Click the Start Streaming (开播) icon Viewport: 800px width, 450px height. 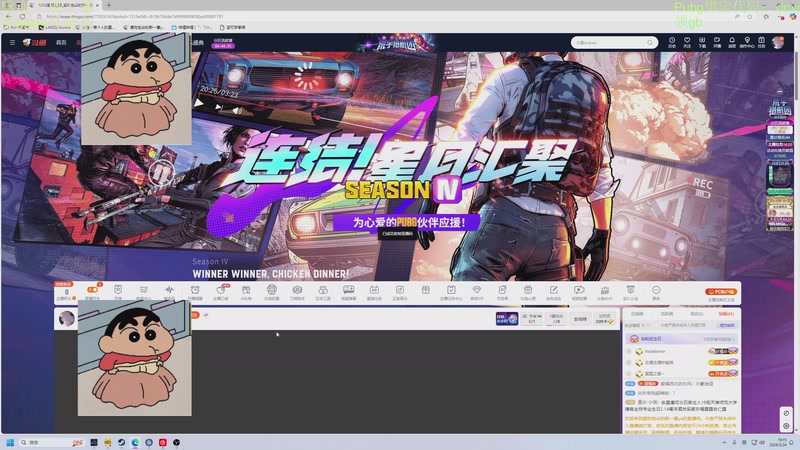coord(717,42)
